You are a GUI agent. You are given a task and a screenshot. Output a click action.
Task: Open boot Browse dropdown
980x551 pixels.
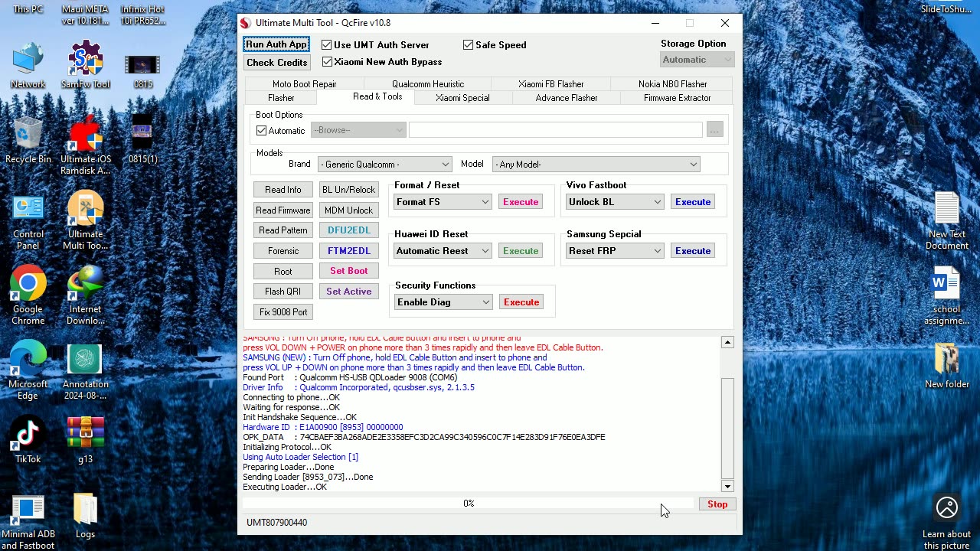point(358,130)
